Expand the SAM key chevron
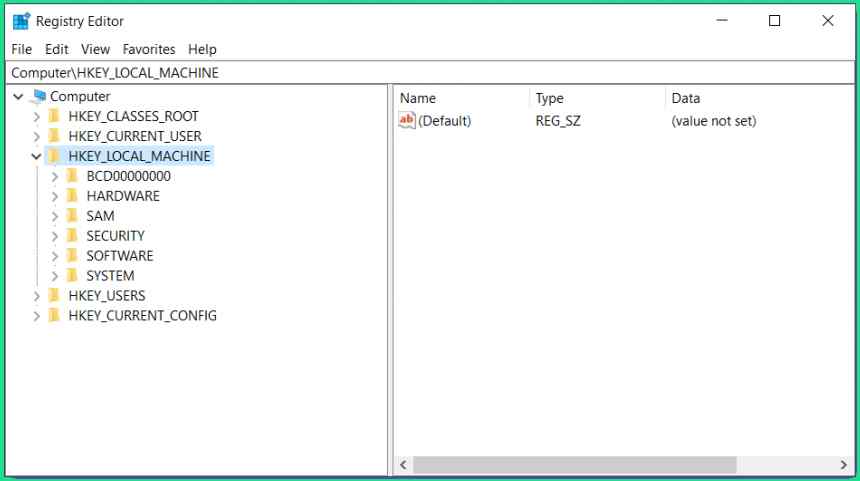This screenshot has height=481, width=860. (54, 217)
